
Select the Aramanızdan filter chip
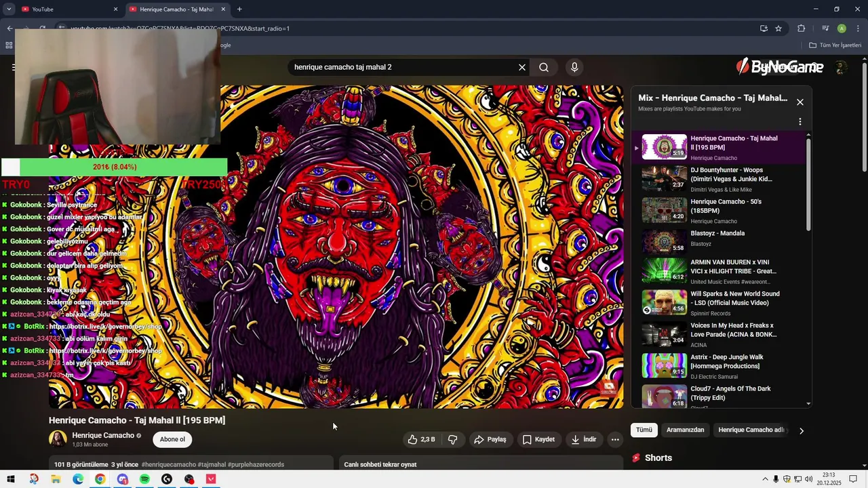685,430
